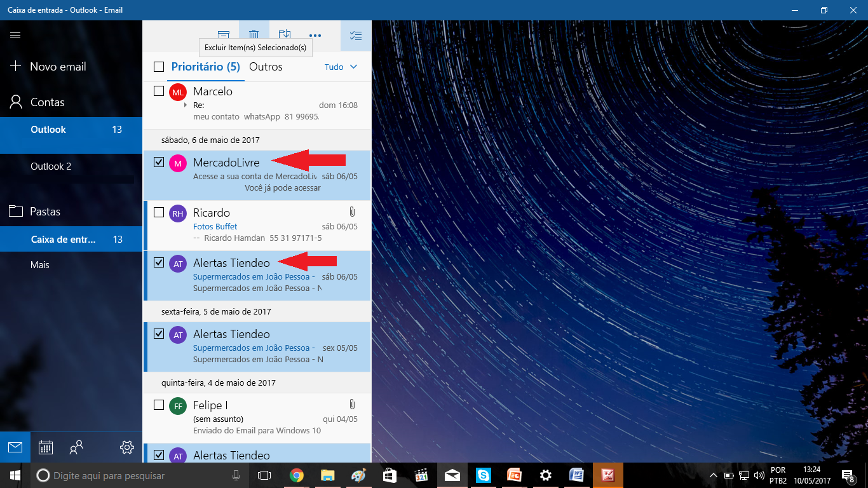Open the Caixa de entrada folder
The width and height of the screenshot is (868, 488).
point(71,240)
